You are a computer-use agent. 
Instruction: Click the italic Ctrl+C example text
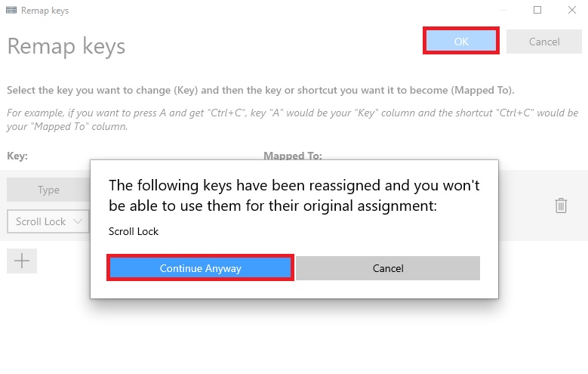(x=293, y=119)
